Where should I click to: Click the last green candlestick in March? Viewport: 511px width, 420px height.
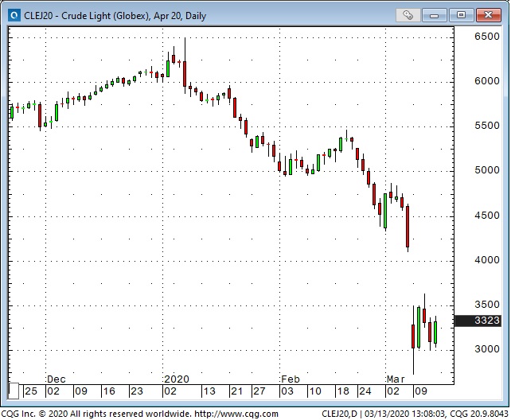coord(435,332)
